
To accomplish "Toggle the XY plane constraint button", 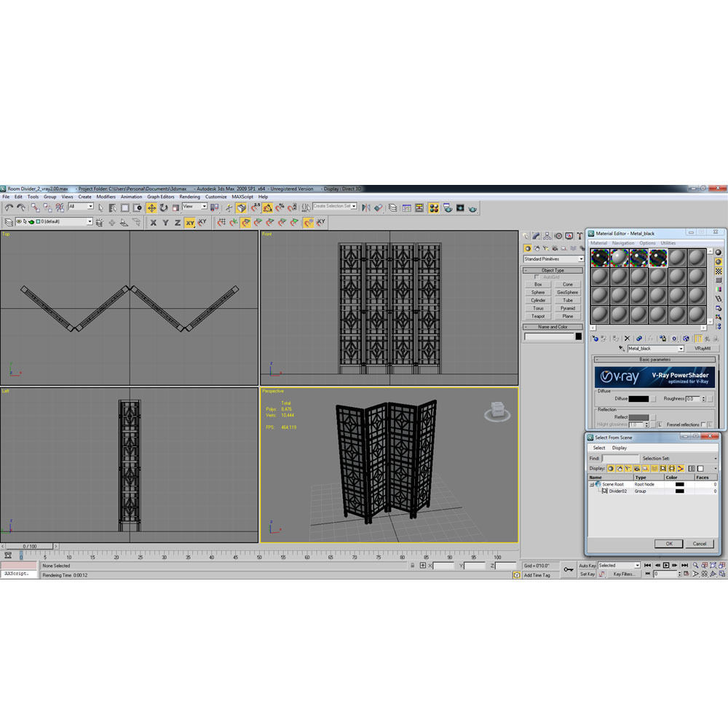I will pos(189,222).
